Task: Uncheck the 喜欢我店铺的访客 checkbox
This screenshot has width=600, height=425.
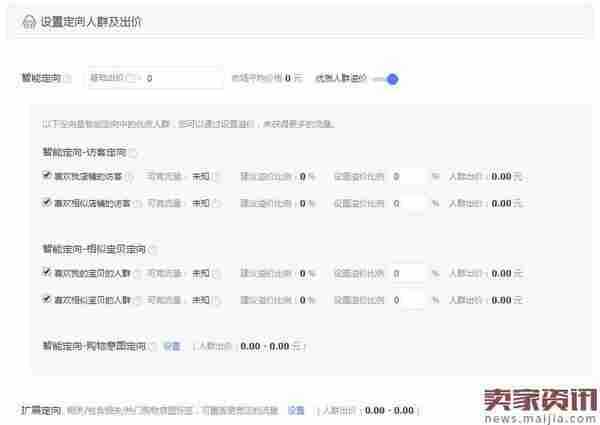Action: pyautogui.click(x=47, y=175)
